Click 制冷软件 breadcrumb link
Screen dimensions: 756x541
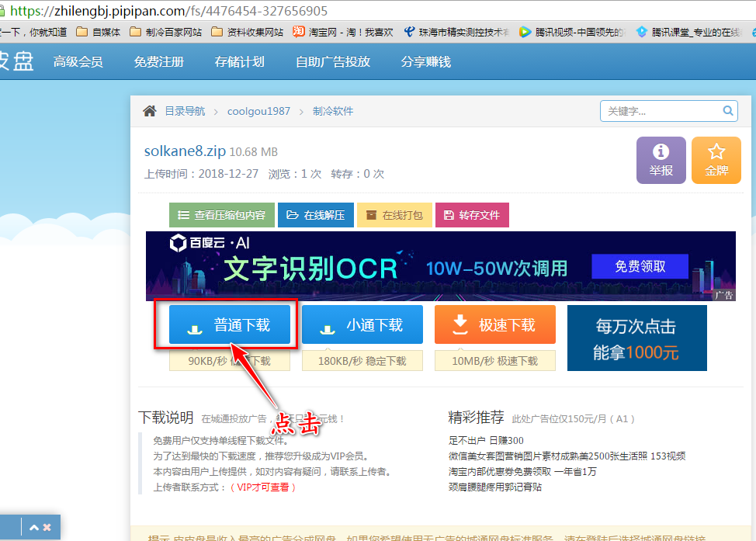coord(333,112)
